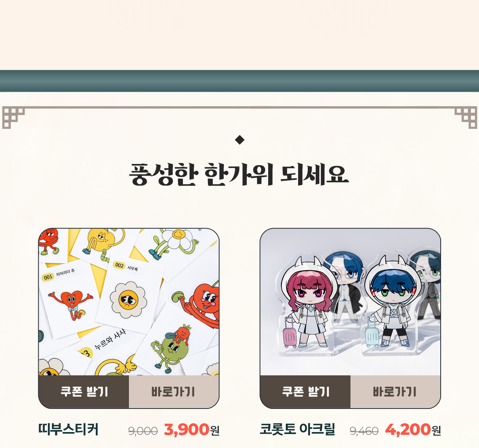Click the 띠부스티커 product name
This screenshot has height=448, width=479.
(x=68, y=430)
